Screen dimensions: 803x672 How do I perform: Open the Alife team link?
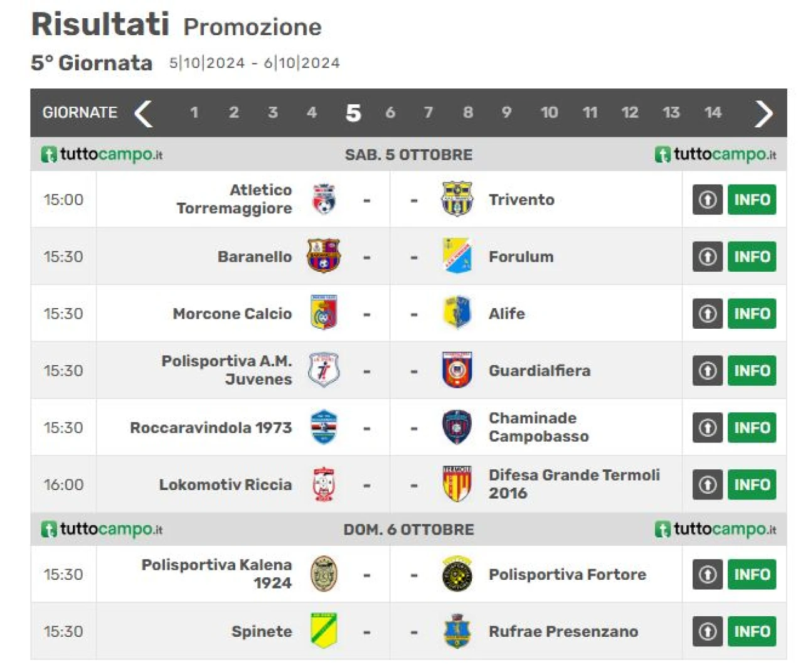(x=507, y=314)
